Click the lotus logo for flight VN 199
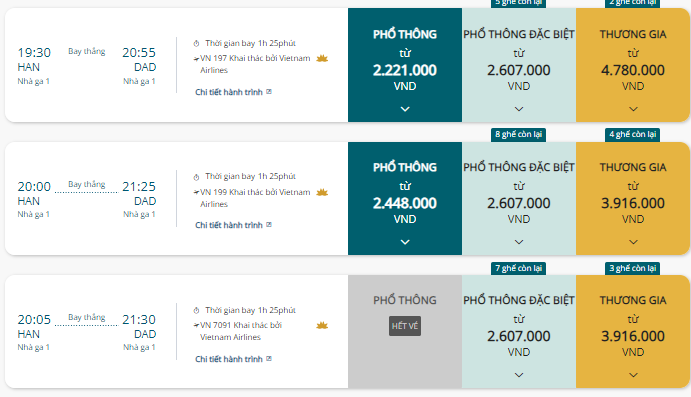Screen dimensions: 691x397 click(x=322, y=192)
